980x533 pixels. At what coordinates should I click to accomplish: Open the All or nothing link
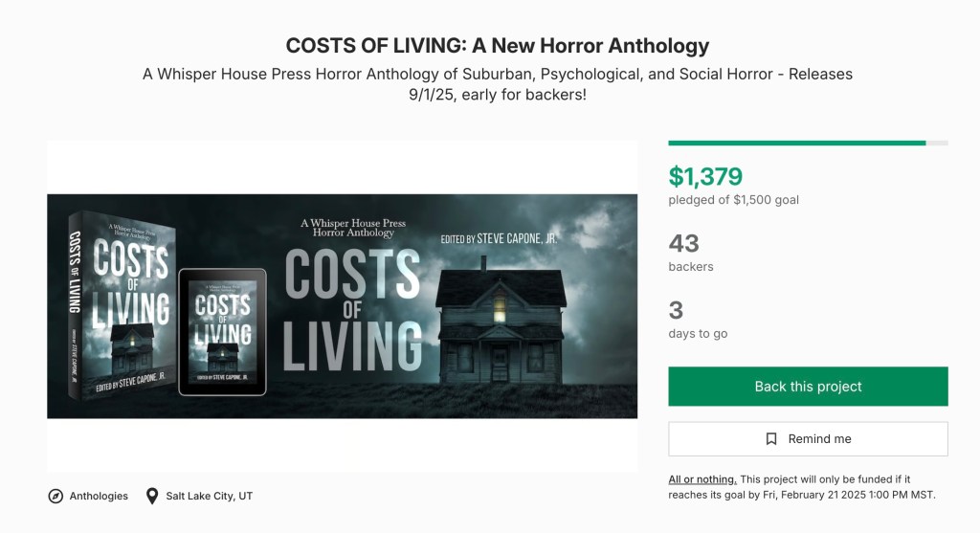point(702,479)
